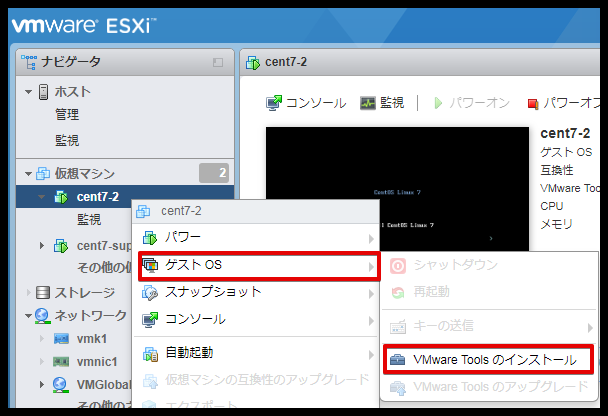Click the キーの送信 keyboard icon
Screen dimensions: 608x416
coord(398,326)
